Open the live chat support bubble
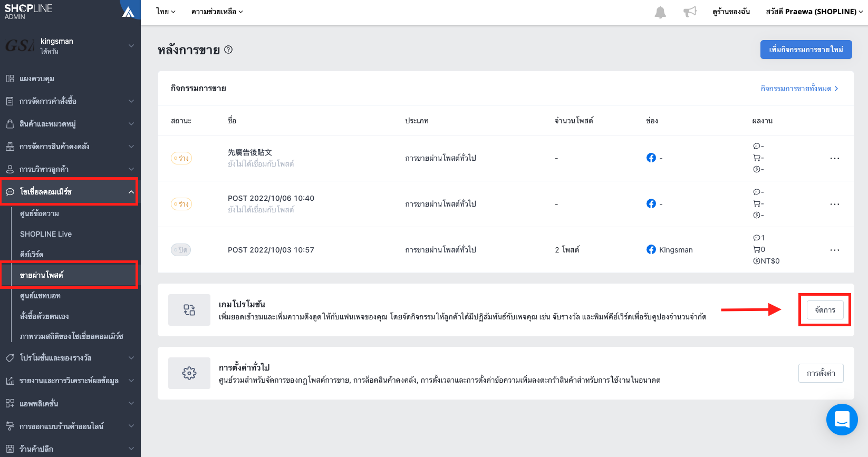This screenshot has width=868, height=457. coord(842,420)
